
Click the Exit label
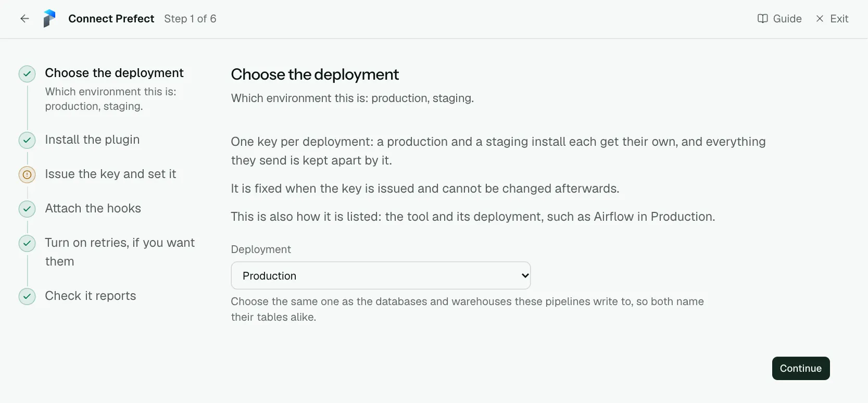point(839,19)
